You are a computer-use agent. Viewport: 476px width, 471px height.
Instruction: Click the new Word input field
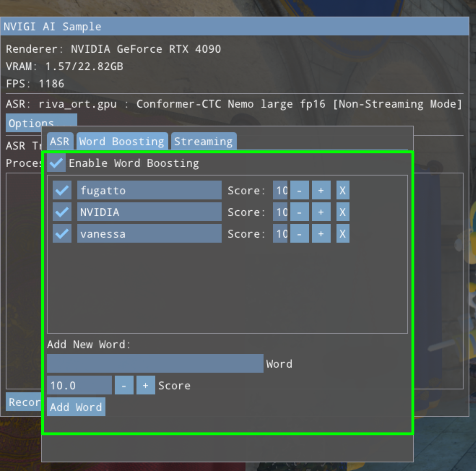pos(155,363)
